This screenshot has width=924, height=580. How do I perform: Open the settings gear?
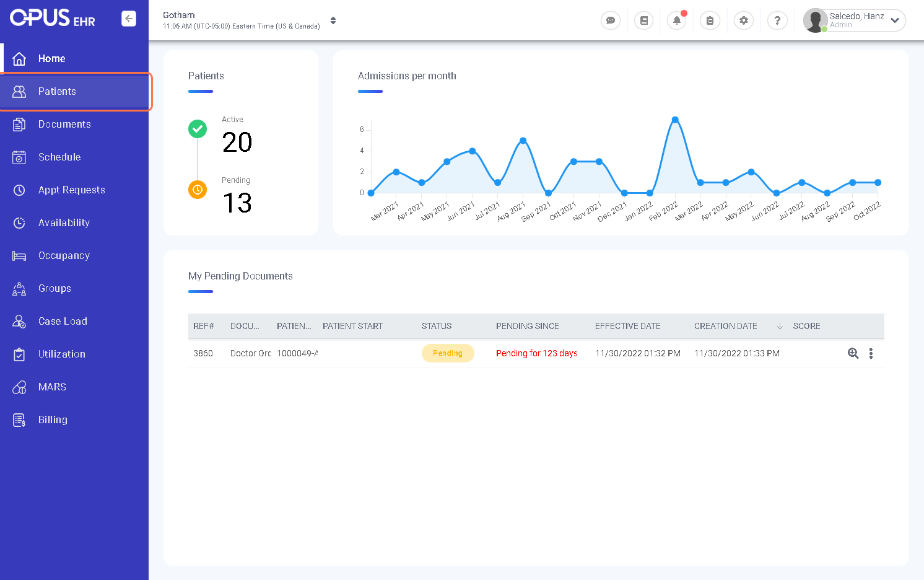pyautogui.click(x=744, y=20)
